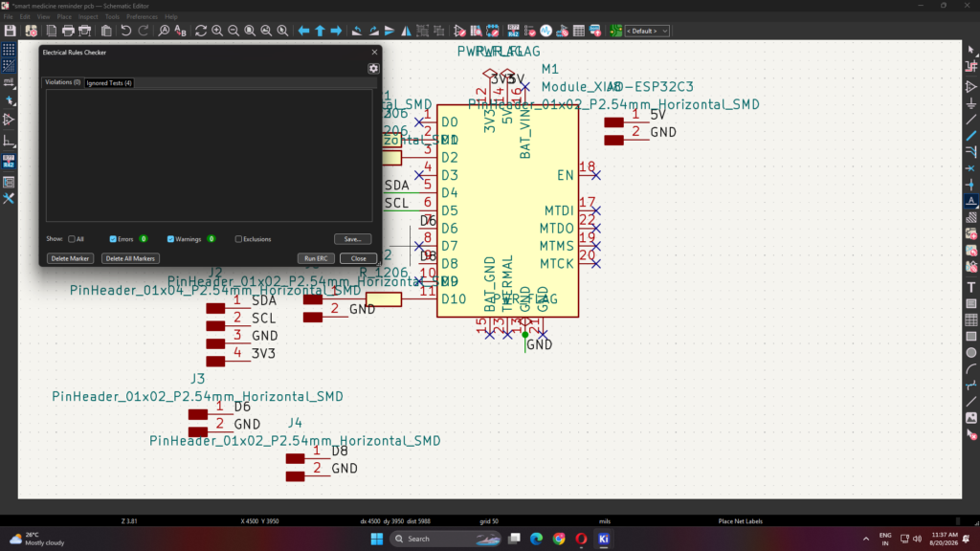Screen dimensions: 980x551
Task: Toggle the All checkbox in ERC
Action: (x=72, y=239)
